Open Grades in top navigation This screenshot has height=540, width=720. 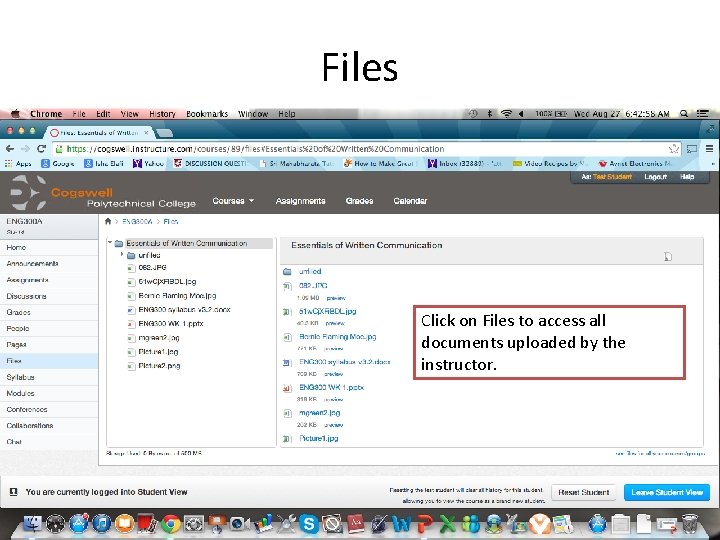(x=359, y=201)
